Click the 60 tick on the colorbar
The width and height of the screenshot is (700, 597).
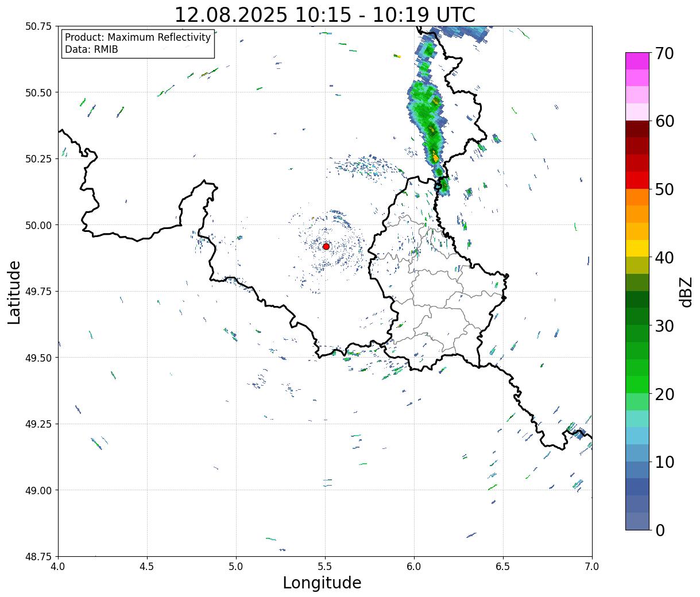click(x=664, y=121)
